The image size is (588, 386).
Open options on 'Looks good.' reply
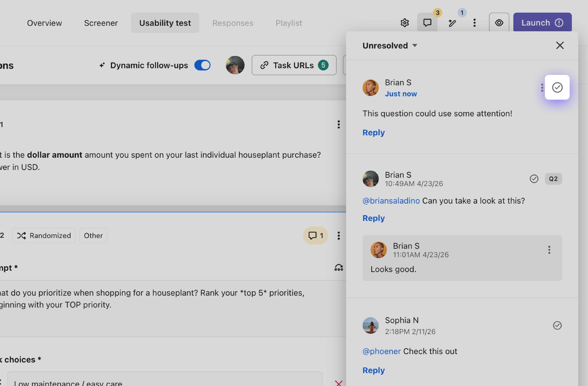(549, 250)
